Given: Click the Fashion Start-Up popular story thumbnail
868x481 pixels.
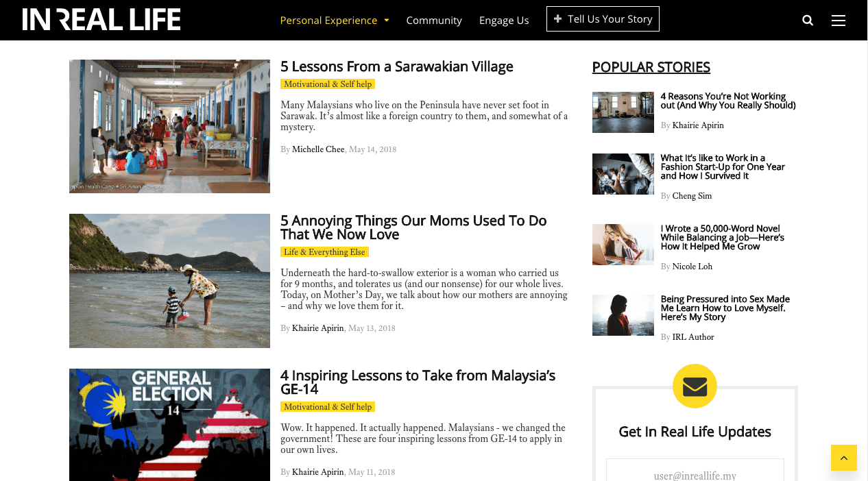Looking at the screenshot, I should pyautogui.click(x=623, y=174).
